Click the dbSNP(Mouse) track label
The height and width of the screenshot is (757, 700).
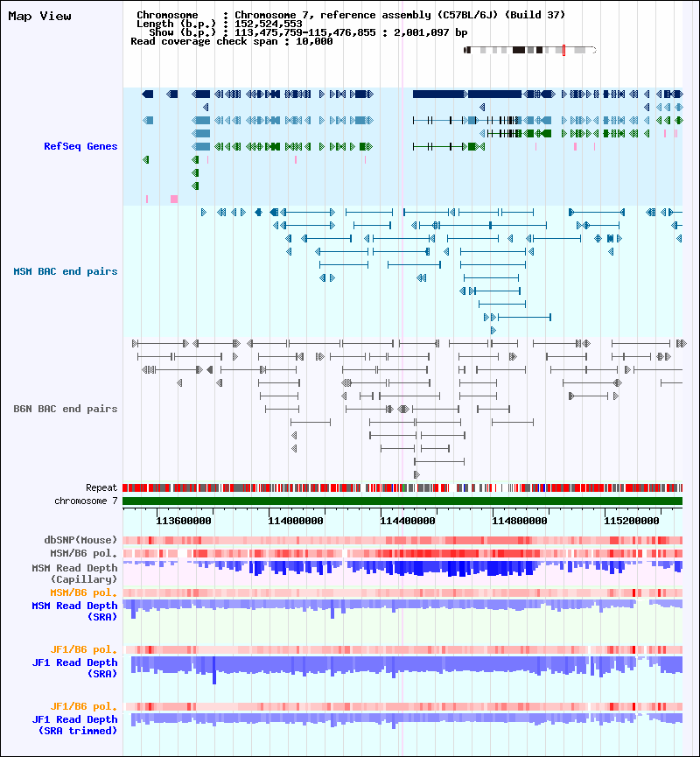pos(80,540)
